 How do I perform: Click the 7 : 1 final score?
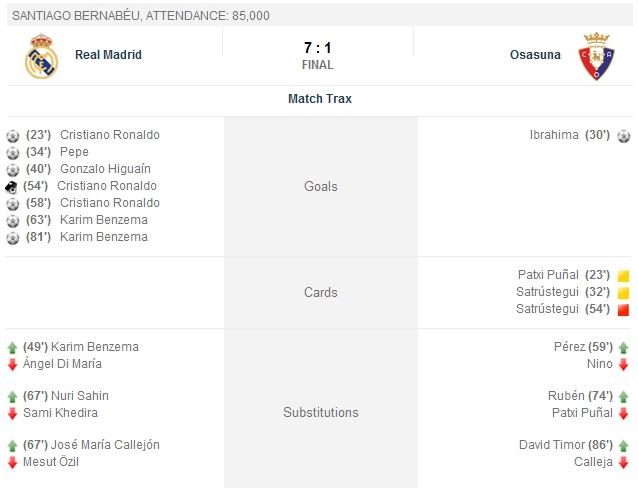[x=318, y=48]
